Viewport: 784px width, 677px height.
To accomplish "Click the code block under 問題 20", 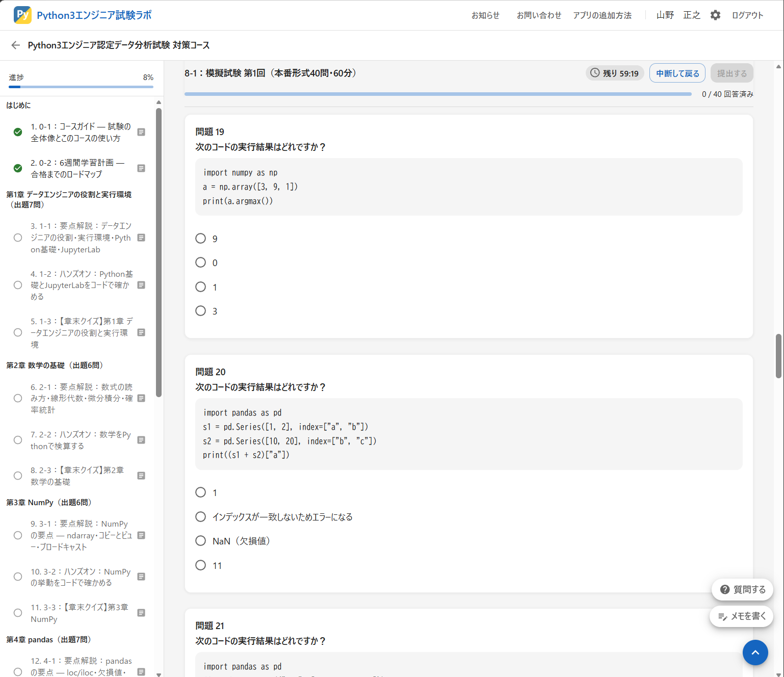I will coord(468,434).
